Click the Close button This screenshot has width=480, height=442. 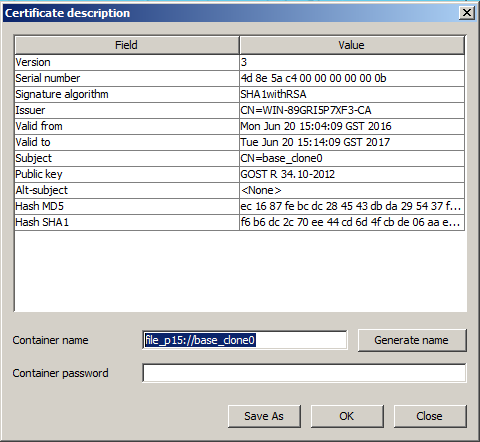[430, 416]
